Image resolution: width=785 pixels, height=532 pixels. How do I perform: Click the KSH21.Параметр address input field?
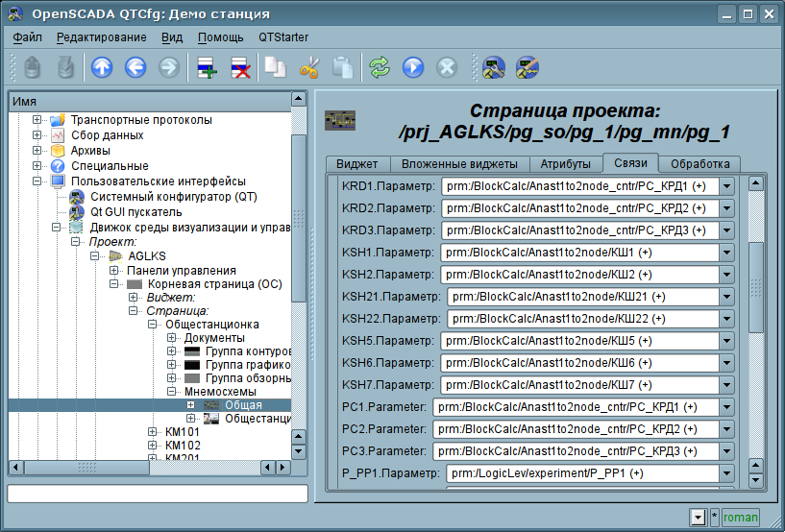pyautogui.click(x=581, y=297)
